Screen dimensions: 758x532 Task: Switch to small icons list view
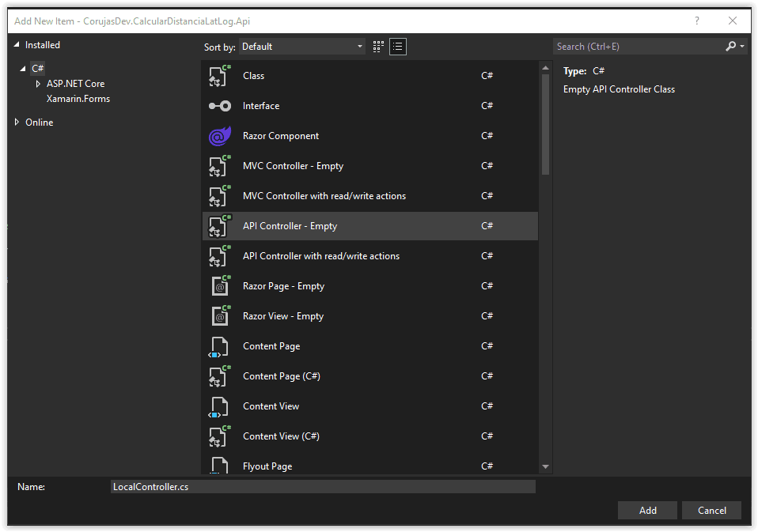(x=398, y=47)
